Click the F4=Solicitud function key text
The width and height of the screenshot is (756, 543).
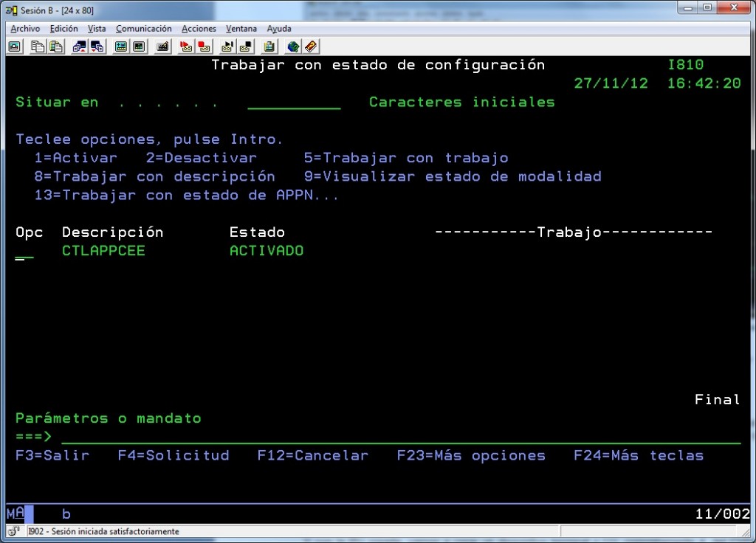click(x=173, y=455)
